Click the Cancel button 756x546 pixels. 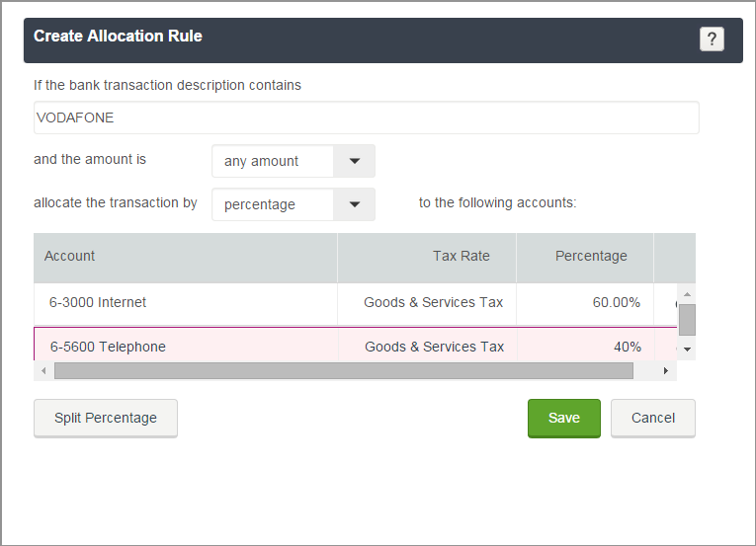[653, 418]
